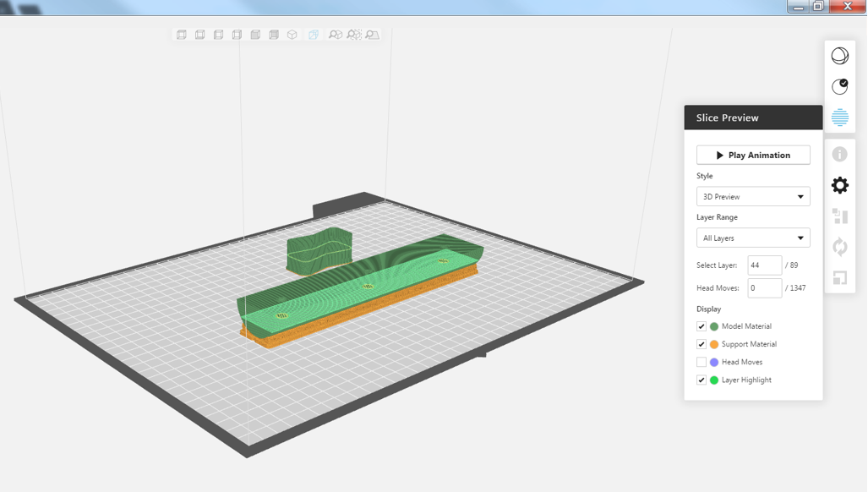The image size is (868, 492).
Task: Click the Layer Highlight label
Action: point(746,380)
